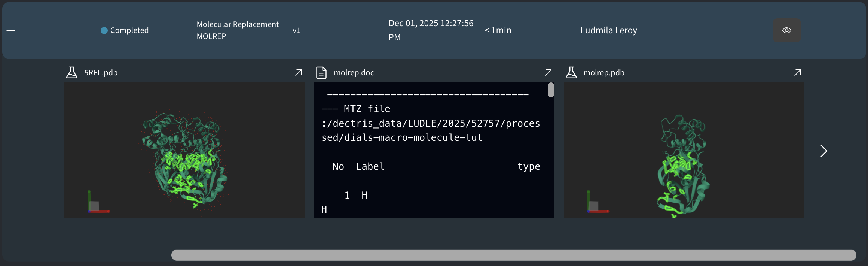This screenshot has height=266, width=868.
Task: Open 5REL.pdb in expanded view
Action: [299, 72]
